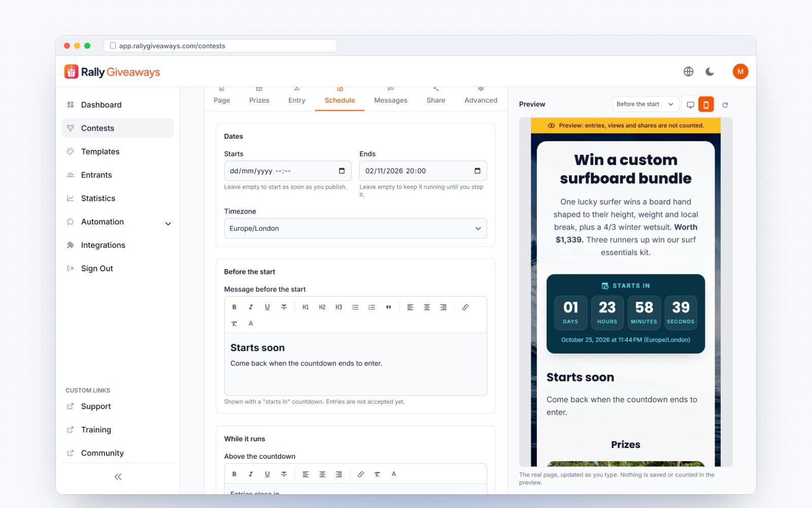
Task: Insert numbered list in message editor
Action: [372, 307]
